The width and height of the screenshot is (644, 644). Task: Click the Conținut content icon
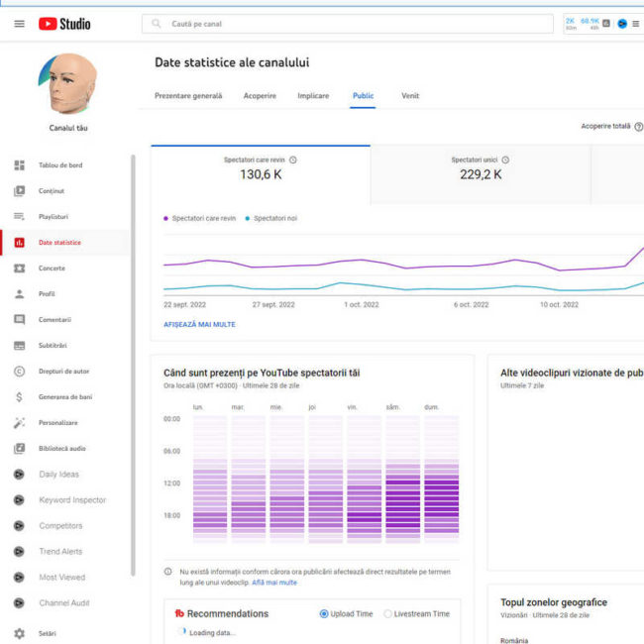[x=19, y=191]
